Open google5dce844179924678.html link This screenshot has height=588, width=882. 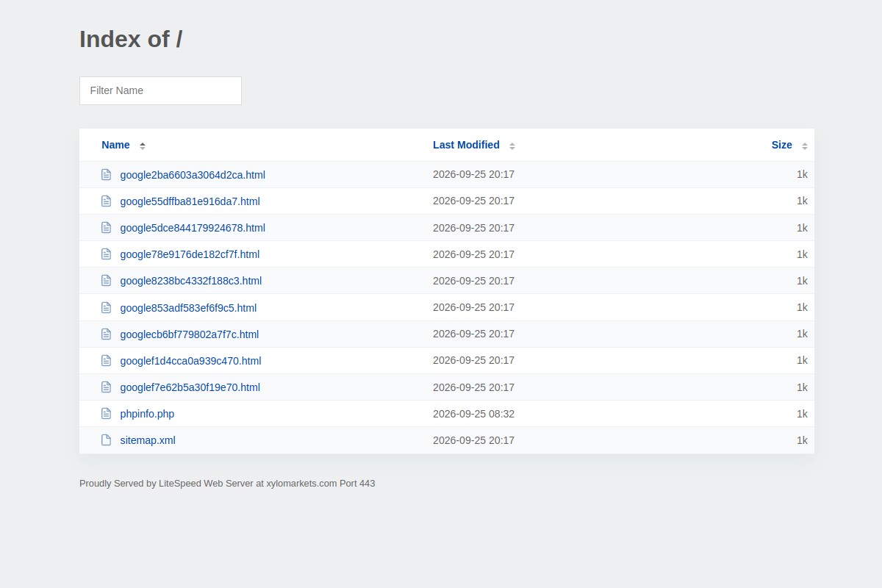[x=193, y=228]
